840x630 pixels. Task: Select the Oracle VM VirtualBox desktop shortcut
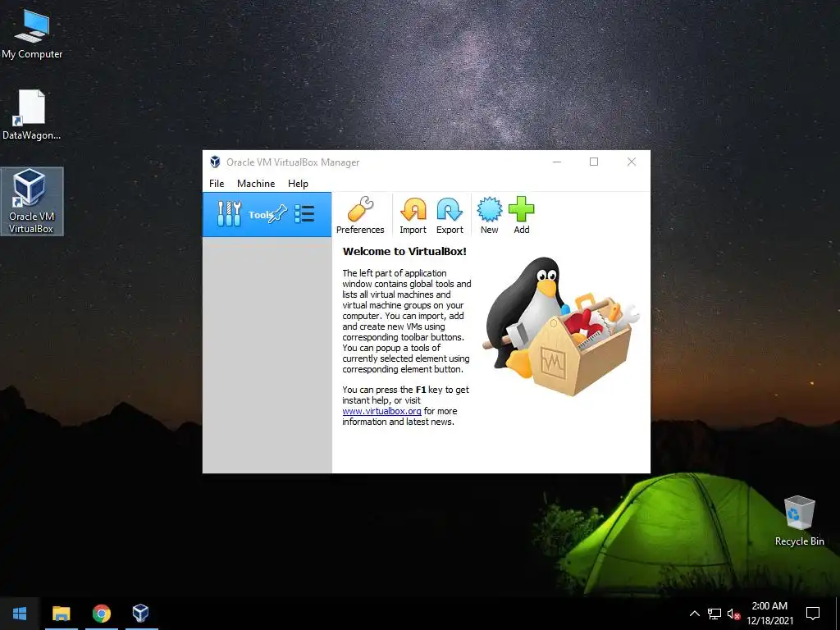[x=32, y=202]
